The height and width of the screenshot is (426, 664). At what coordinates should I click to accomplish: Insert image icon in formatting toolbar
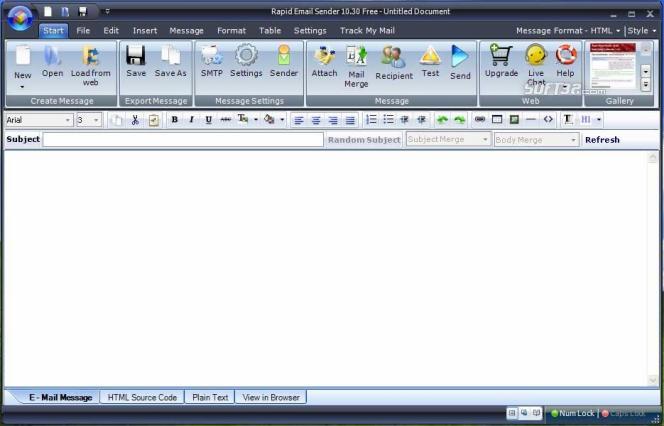click(x=514, y=120)
